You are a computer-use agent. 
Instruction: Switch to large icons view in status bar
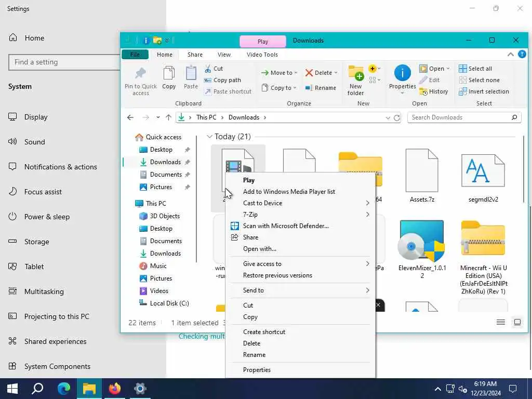coord(517,322)
